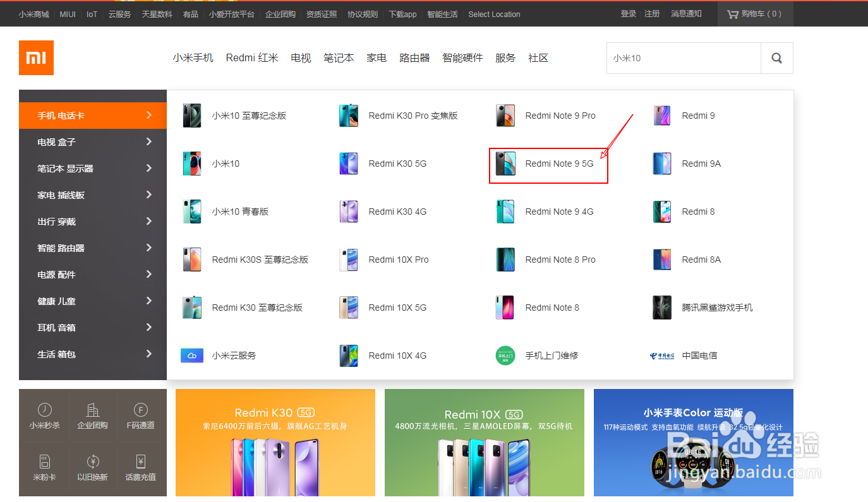Click the Redmi 8A phone image
Image resolution: width=868 pixels, height=502 pixels.
[662, 260]
